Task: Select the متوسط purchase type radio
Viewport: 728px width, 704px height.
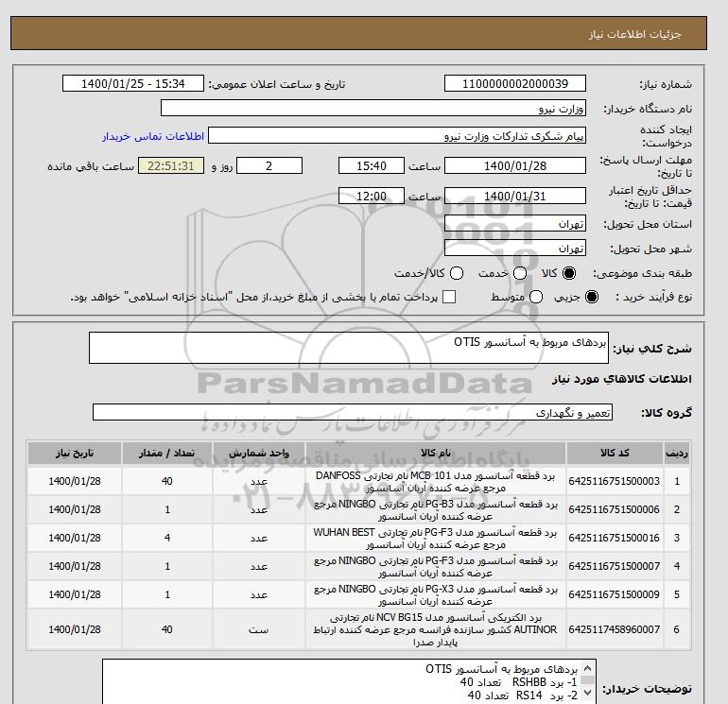Action: click(536, 297)
